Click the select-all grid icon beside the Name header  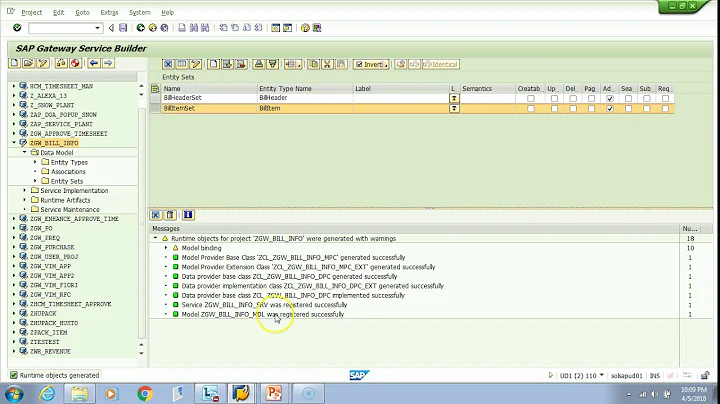[155, 89]
